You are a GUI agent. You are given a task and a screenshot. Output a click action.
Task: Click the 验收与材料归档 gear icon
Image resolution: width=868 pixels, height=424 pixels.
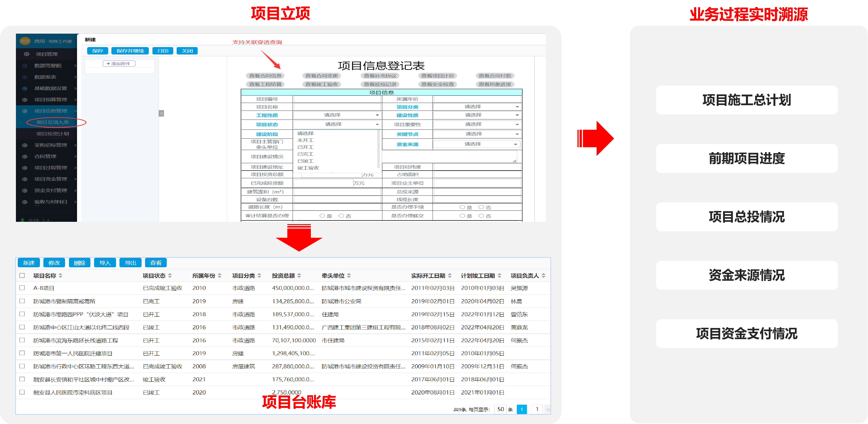pos(25,201)
